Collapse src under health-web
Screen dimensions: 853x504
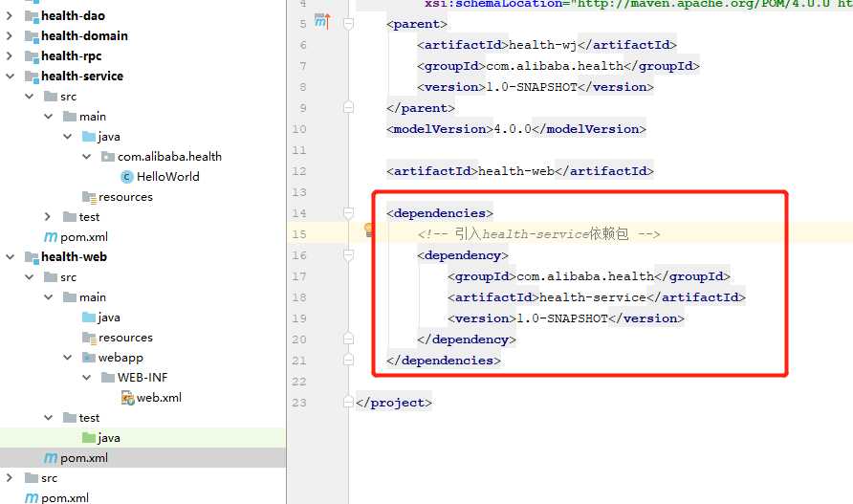pos(29,277)
